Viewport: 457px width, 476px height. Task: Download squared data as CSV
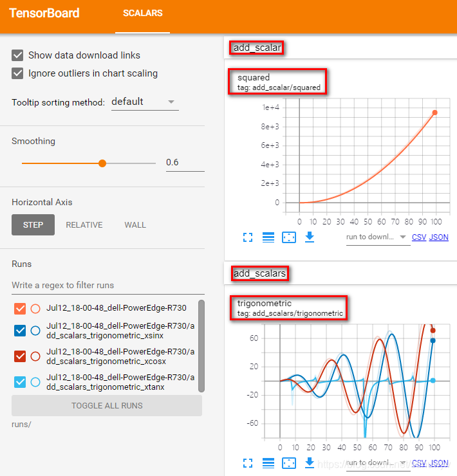tap(419, 237)
